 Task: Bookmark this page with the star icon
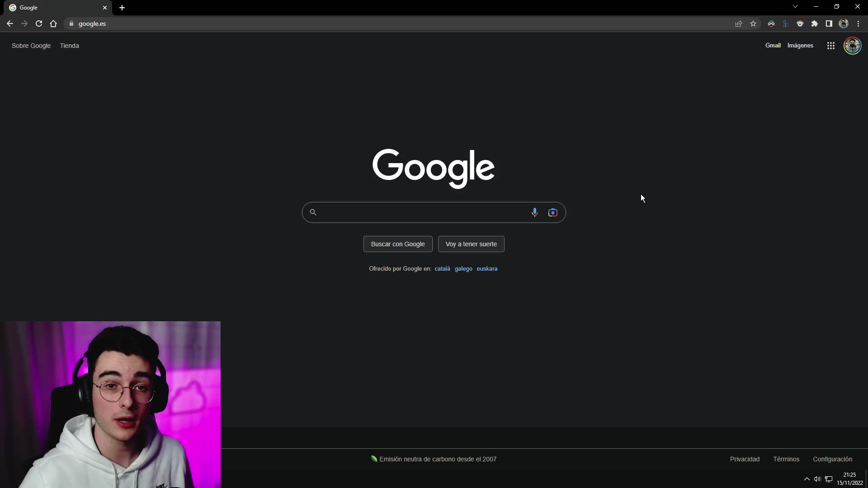coord(753,23)
